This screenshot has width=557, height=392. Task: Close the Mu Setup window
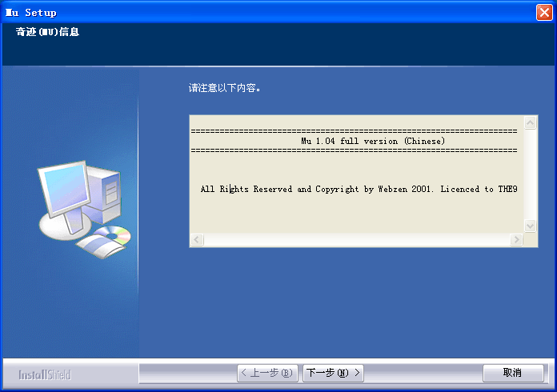[x=544, y=13]
